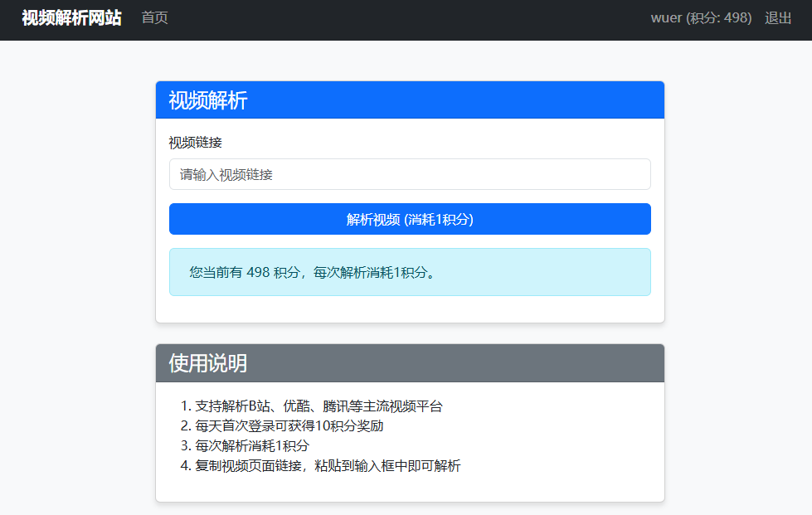Click instruction 复制视频页面链接，粘贴到输入框中即可解析
Viewport: 812px width, 515px height.
coord(328,466)
